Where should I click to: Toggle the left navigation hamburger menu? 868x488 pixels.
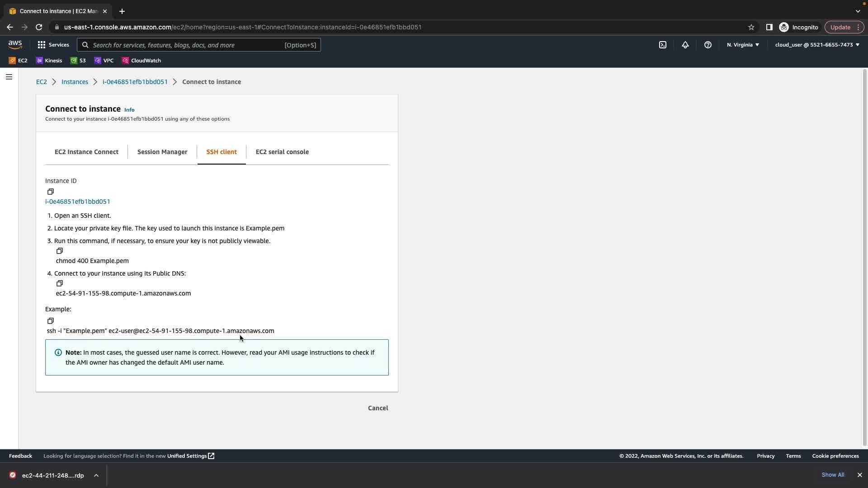9,77
